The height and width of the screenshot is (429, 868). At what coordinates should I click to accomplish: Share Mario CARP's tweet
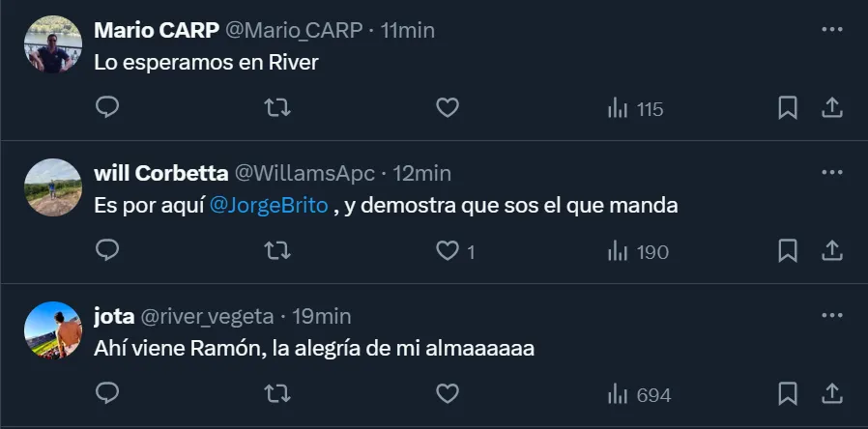(x=831, y=108)
